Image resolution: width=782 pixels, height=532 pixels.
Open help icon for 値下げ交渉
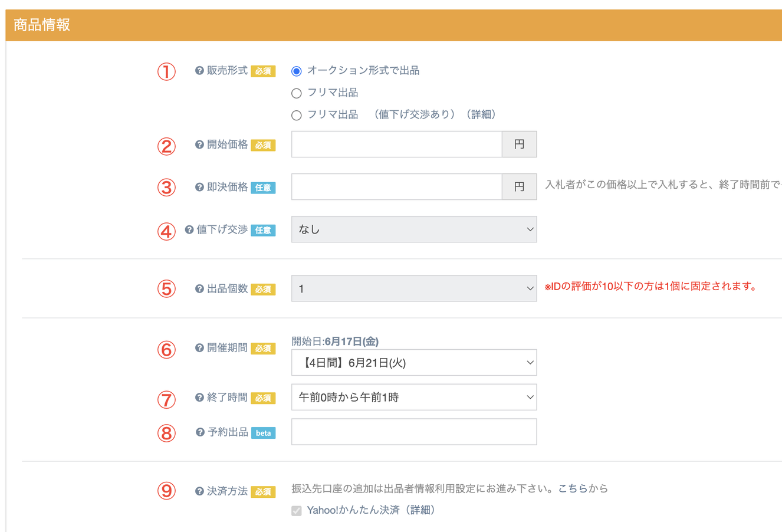(189, 229)
